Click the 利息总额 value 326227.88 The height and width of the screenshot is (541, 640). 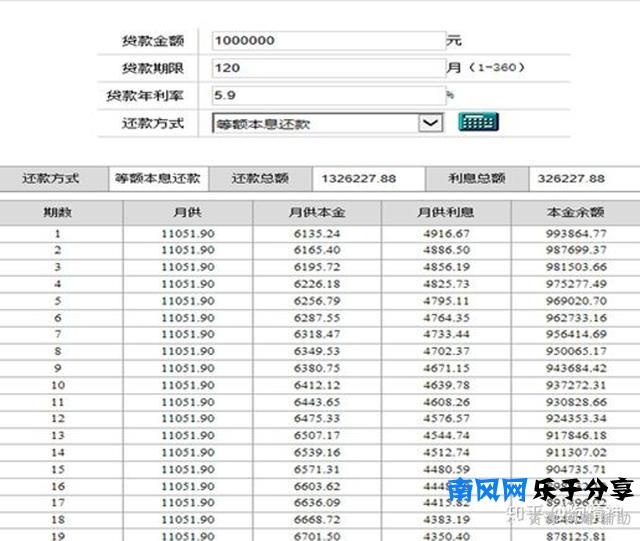(x=571, y=178)
